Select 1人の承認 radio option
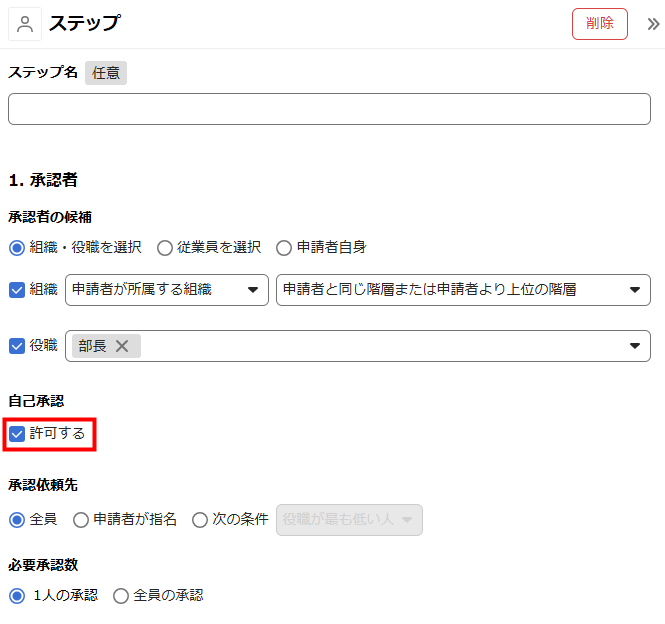Screen dimensions: 665x624 [17, 596]
